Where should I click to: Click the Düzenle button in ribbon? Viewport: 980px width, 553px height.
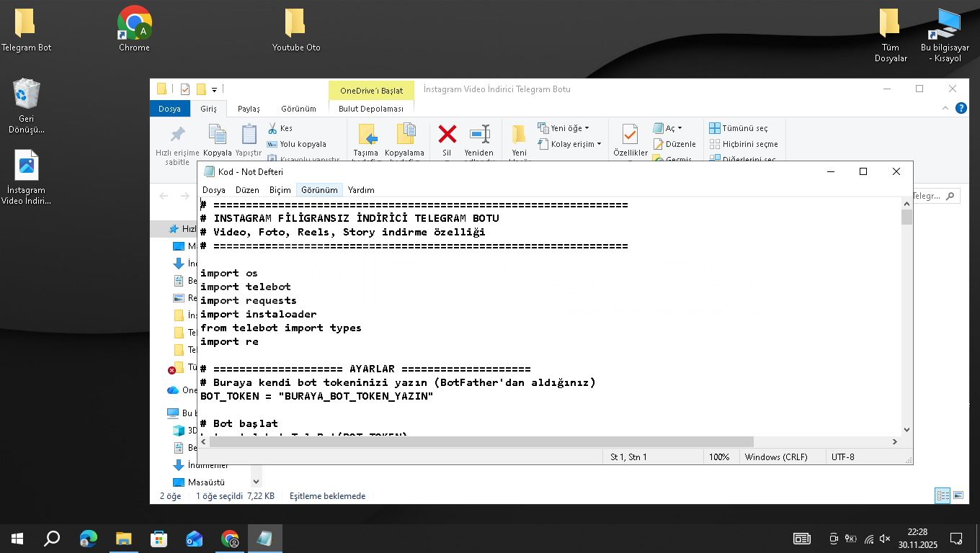[674, 144]
